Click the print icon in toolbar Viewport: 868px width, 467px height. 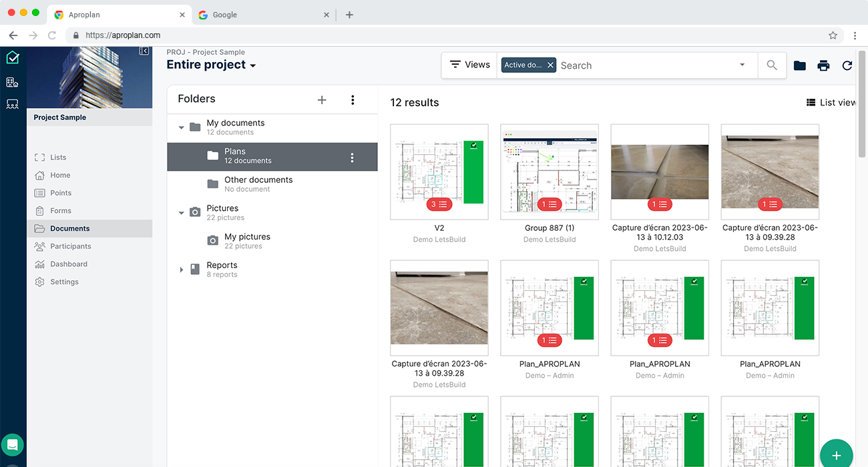pyautogui.click(x=823, y=65)
